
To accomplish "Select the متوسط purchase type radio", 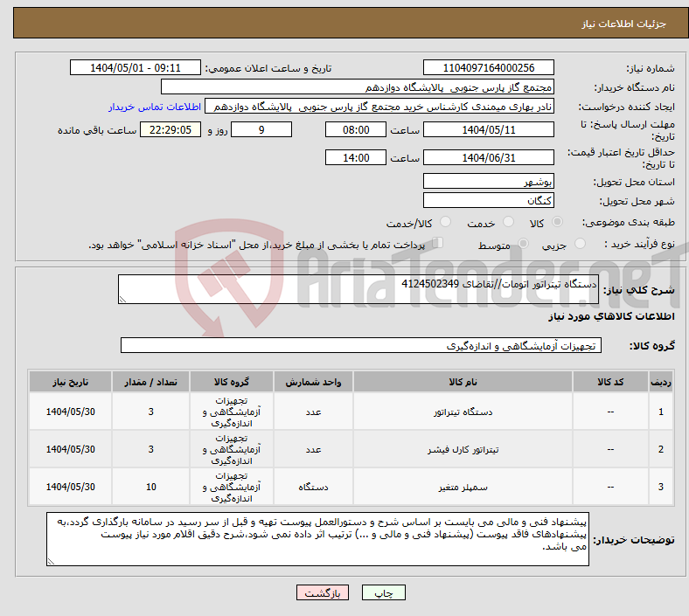I will [523, 243].
